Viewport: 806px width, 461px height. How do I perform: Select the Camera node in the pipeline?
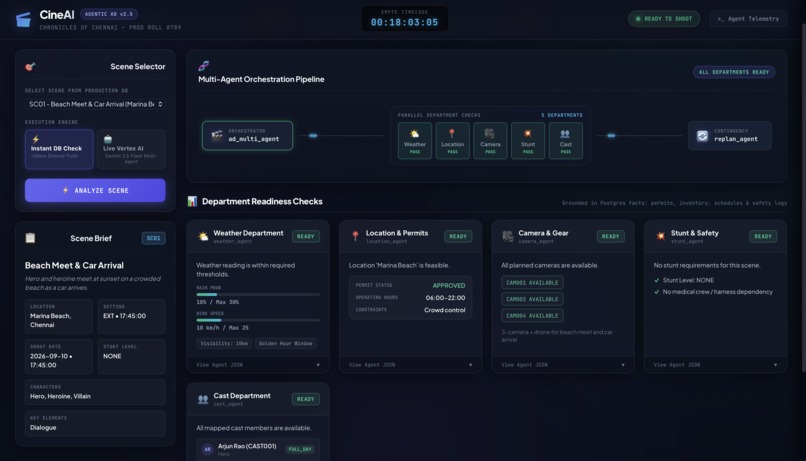click(x=490, y=140)
